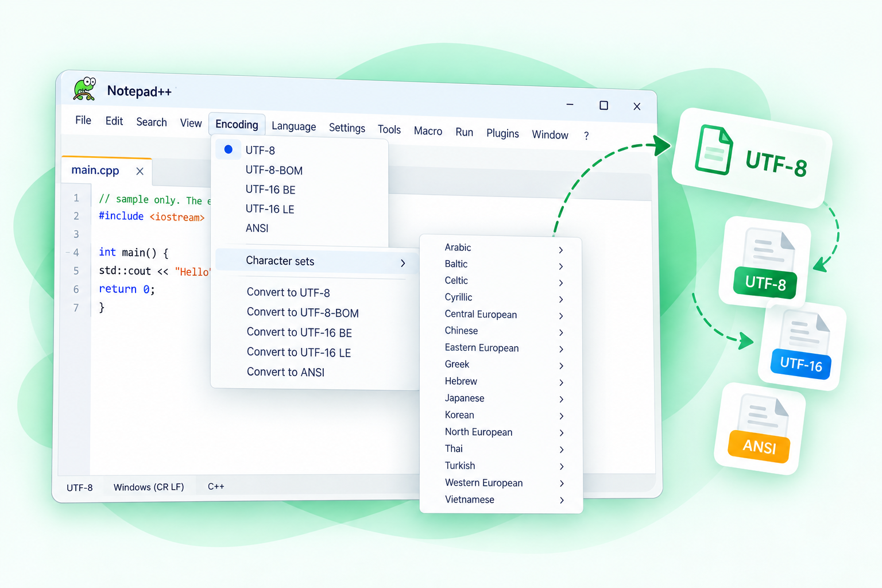Open the Plugins menu
The image size is (882, 588).
(502, 134)
